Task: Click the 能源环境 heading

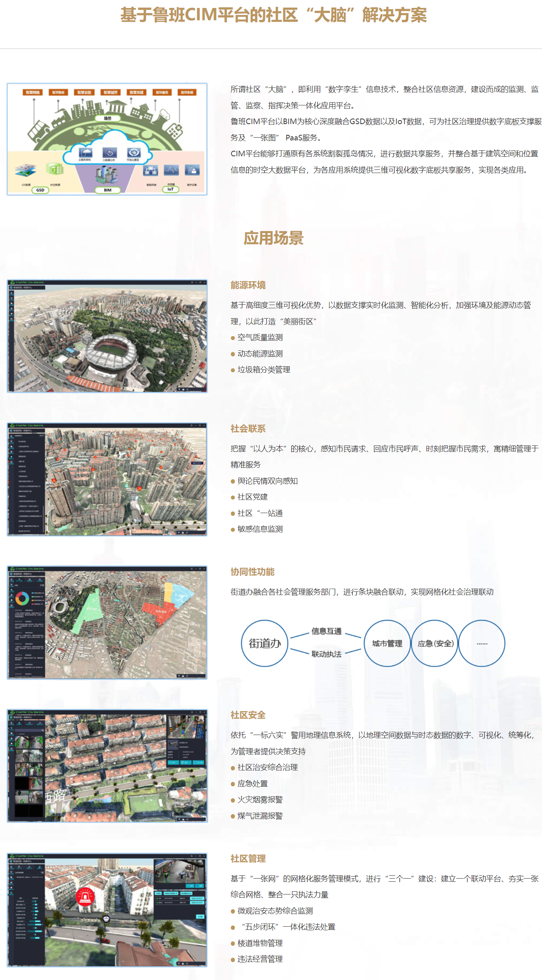Action: coord(248,285)
